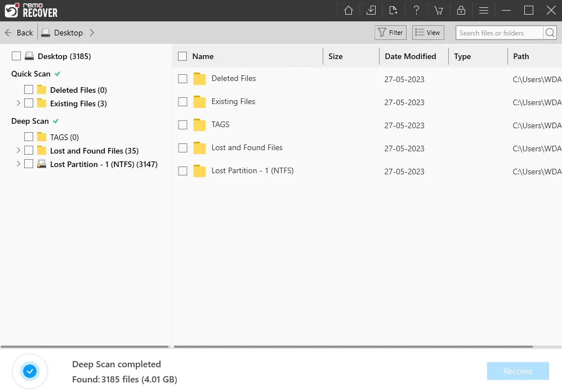
Task: Click the Search files or folders field
Action: (499, 33)
